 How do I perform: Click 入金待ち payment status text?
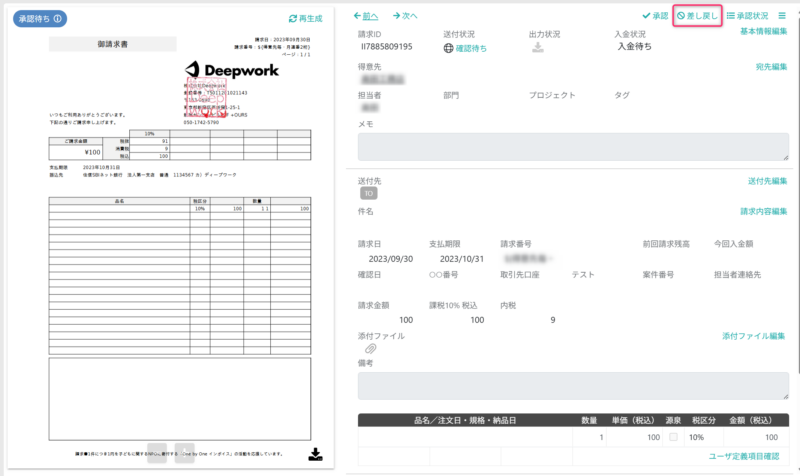click(x=634, y=46)
